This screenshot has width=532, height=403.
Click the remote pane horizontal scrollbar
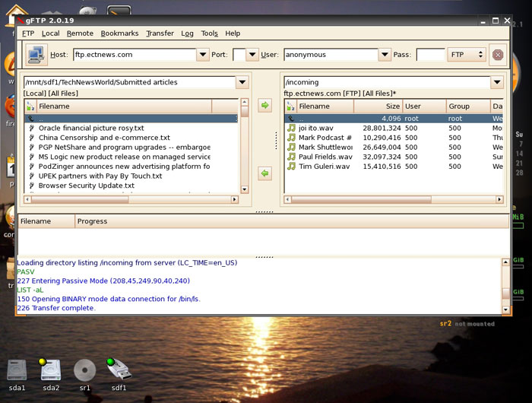point(394,200)
